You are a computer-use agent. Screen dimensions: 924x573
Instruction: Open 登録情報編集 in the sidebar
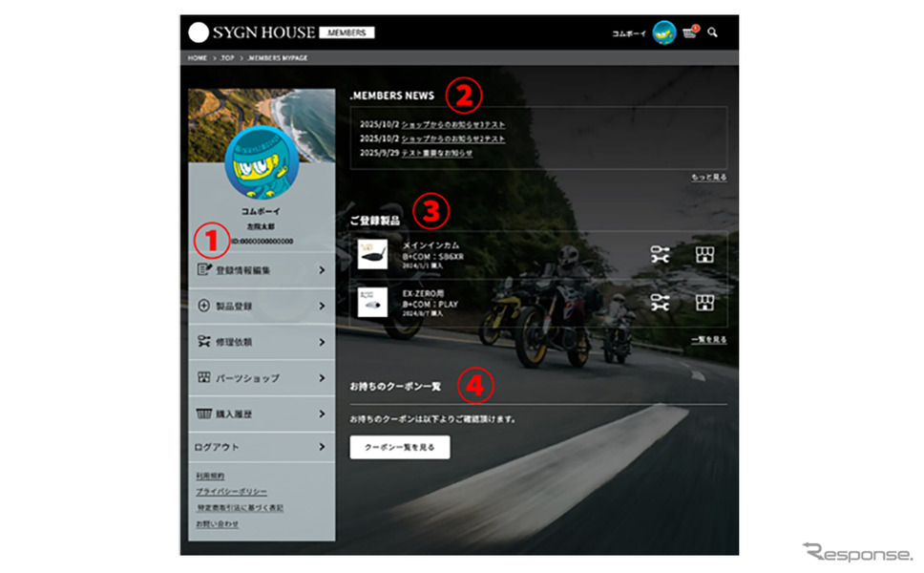click(x=242, y=270)
